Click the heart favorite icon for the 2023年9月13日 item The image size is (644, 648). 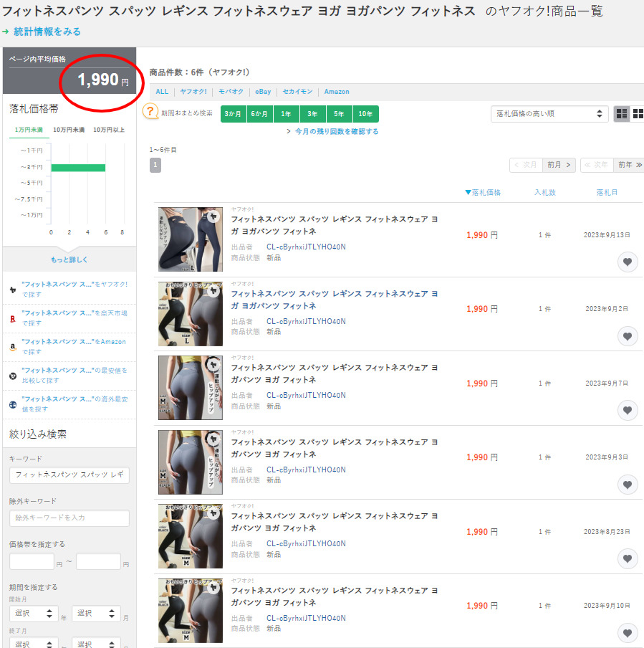pos(628,262)
